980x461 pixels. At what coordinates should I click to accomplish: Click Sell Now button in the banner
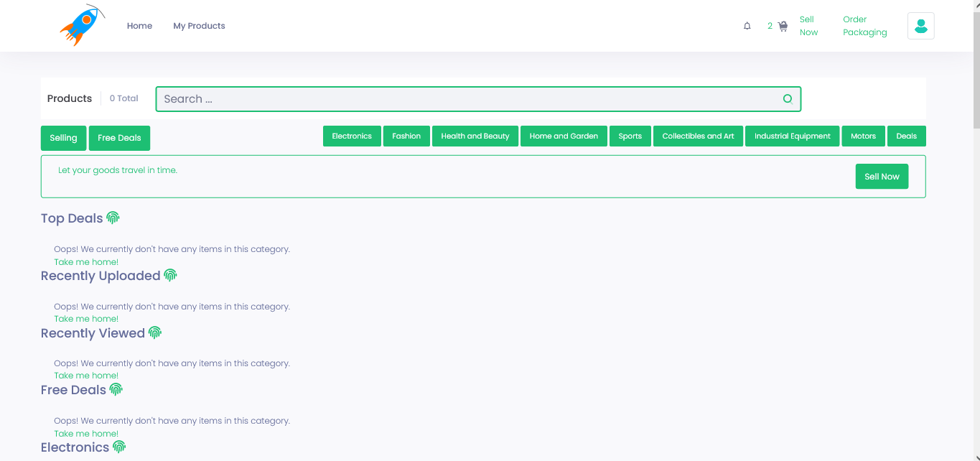coord(881,177)
